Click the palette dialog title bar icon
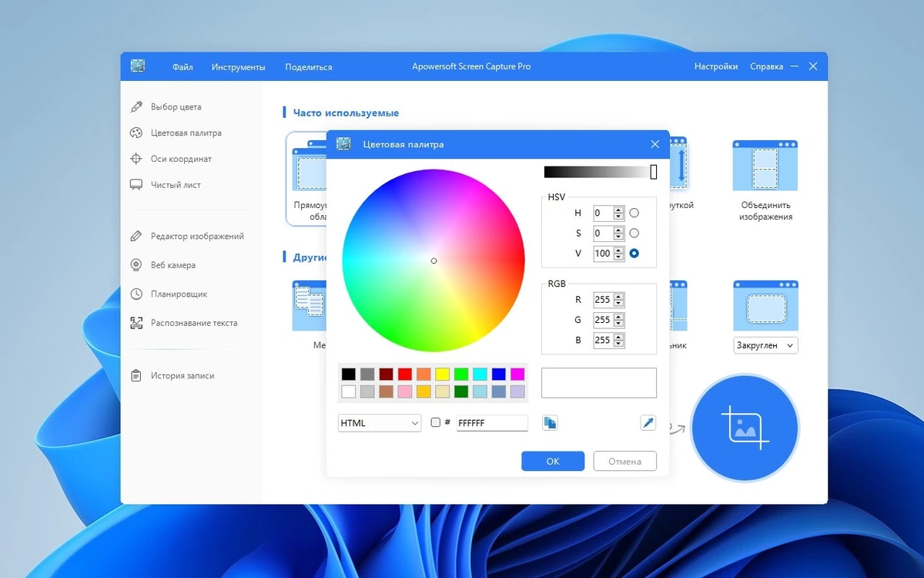Viewport: 924px width, 578px height. click(x=343, y=144)
